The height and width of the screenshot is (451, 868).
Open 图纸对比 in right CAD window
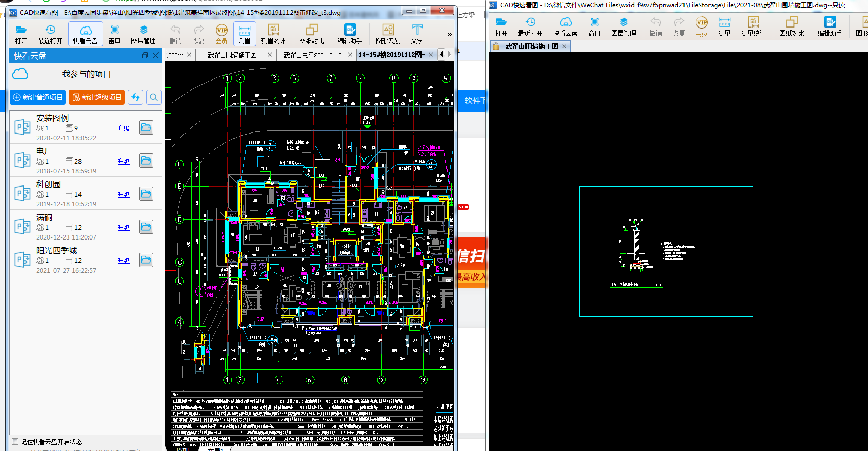tap(792, 27)
